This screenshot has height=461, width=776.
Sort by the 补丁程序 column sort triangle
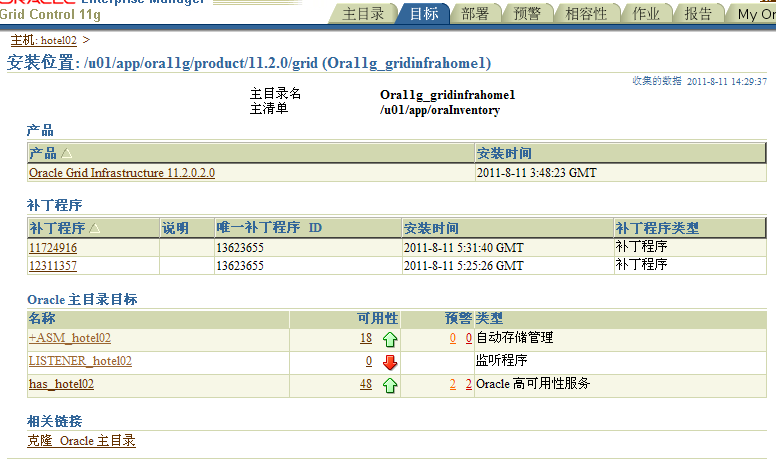(95, 228)
